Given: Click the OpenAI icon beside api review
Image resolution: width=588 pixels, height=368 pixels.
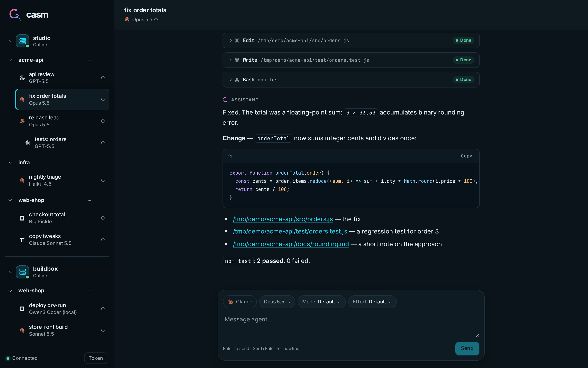Looking at the screenshot, I should coord(22,78).
